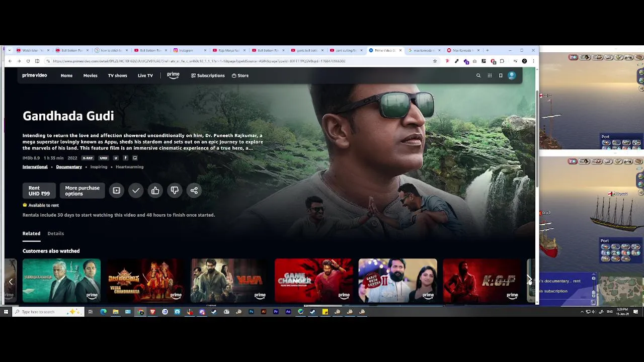Image resolution: width=644 pixels, height=362 pixels.
Task: Open the Prime Video profile avatar
Action: [512, 75]
